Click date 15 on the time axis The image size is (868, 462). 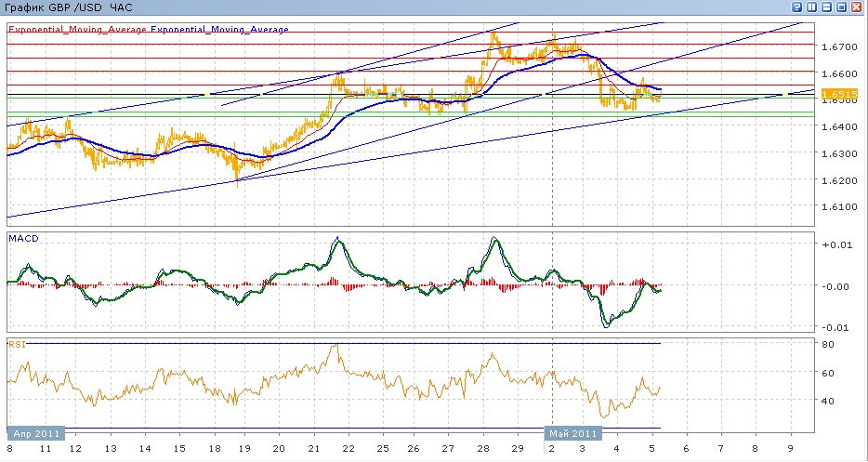[180, 448]
